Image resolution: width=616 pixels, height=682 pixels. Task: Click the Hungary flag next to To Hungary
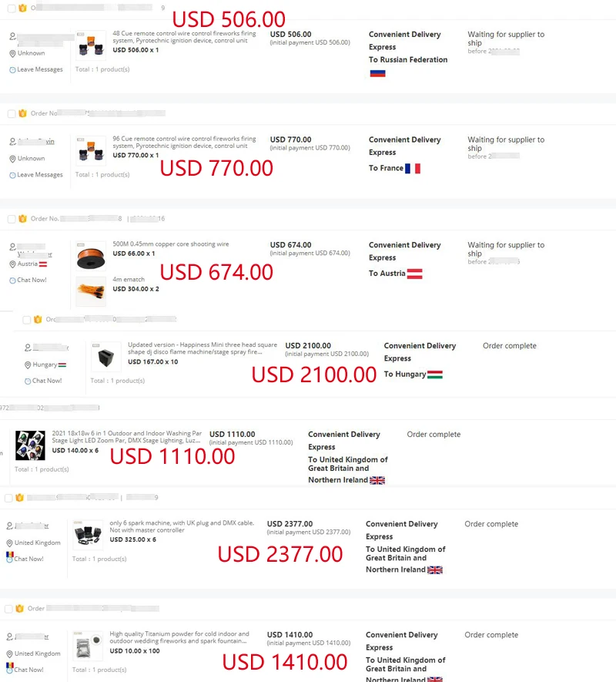point(435,375)
